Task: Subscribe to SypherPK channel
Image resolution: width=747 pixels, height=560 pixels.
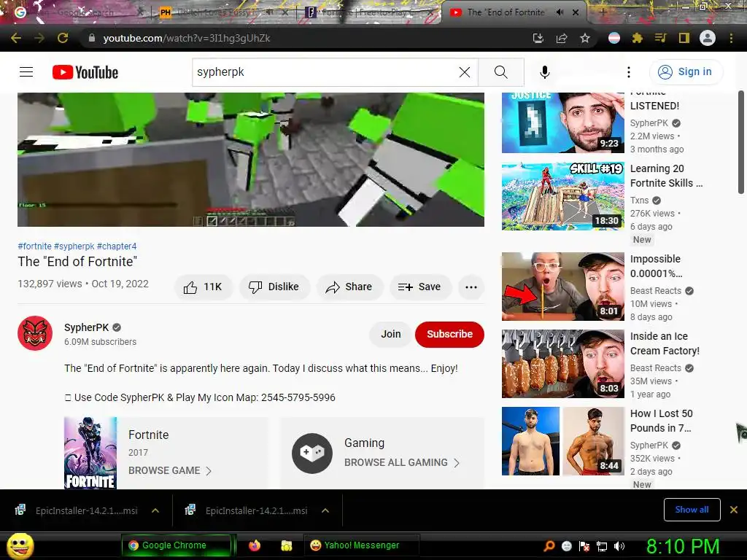Action: 449,334
